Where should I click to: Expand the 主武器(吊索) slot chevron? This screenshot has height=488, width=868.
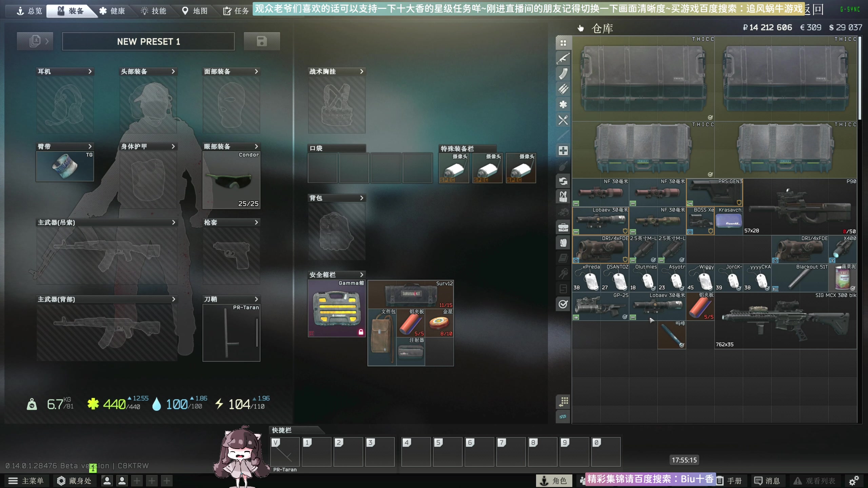173,222
